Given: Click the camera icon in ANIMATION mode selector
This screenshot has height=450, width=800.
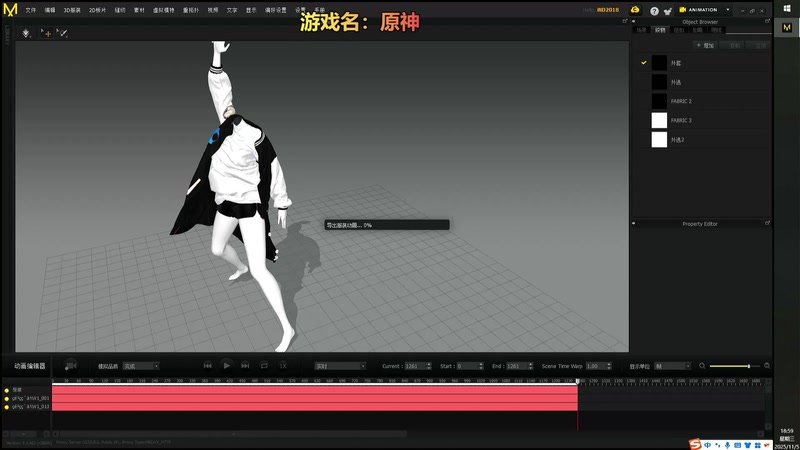Looking at the screenshot, I should pyautogui.click(x=683, y=10).
